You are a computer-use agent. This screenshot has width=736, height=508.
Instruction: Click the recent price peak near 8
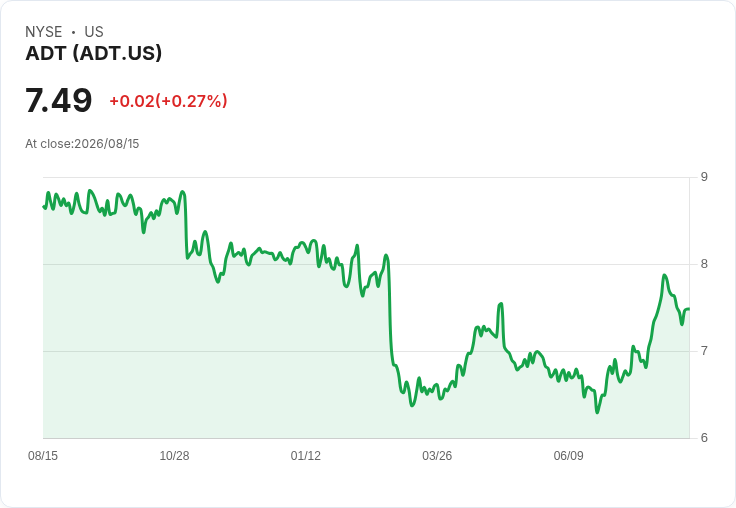[665, 275]
